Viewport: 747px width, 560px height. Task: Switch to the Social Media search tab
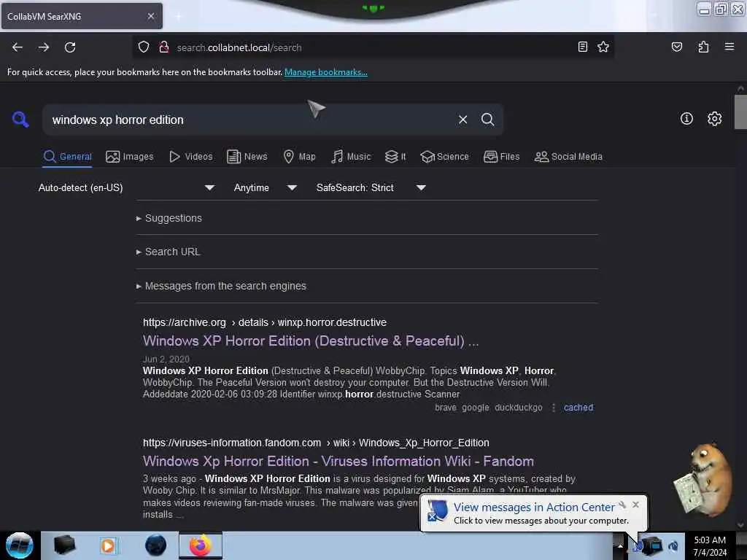coord(568,157)
